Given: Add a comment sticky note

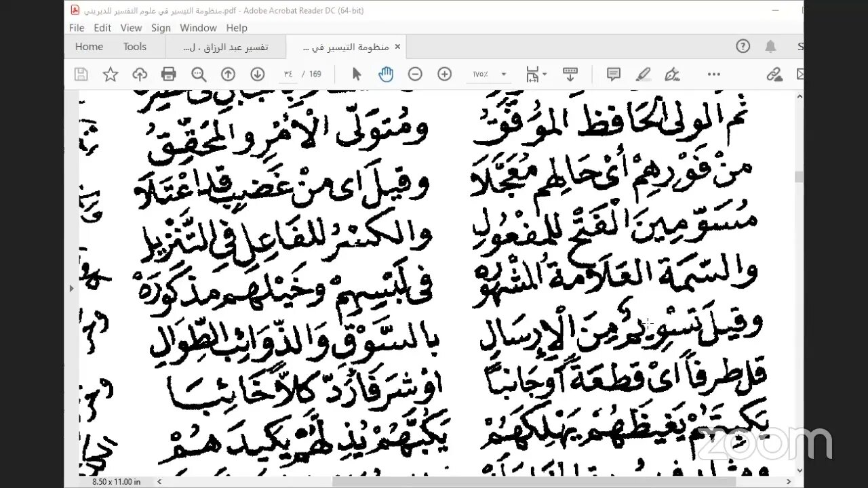Looking at the screenshot, I should coord(614,75).
